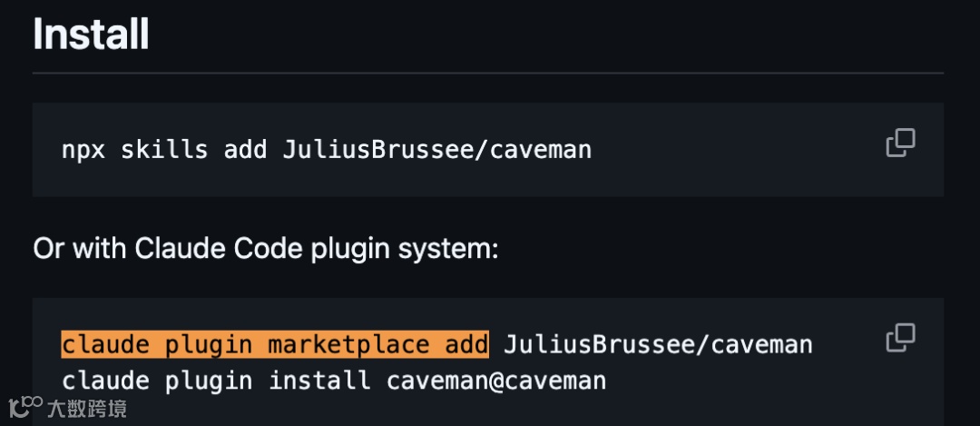Copy the claude plugin commands block
The width and height of the screenshot is (980, 426).
point(901,338)
